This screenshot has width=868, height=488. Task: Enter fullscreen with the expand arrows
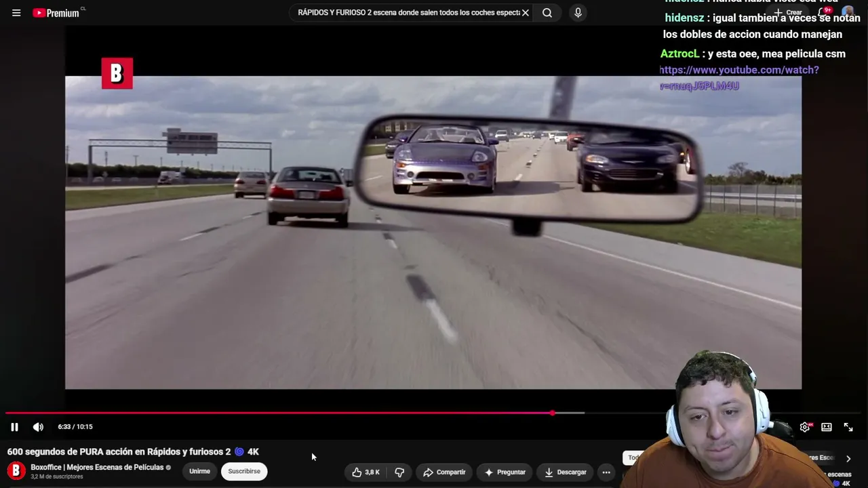pyautogui.click(x=848, y=427)
